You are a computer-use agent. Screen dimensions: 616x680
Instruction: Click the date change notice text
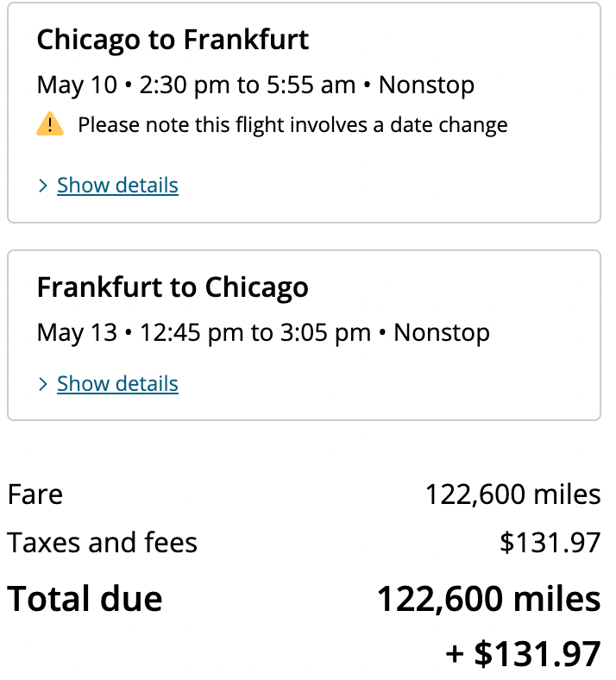[292, 125]
